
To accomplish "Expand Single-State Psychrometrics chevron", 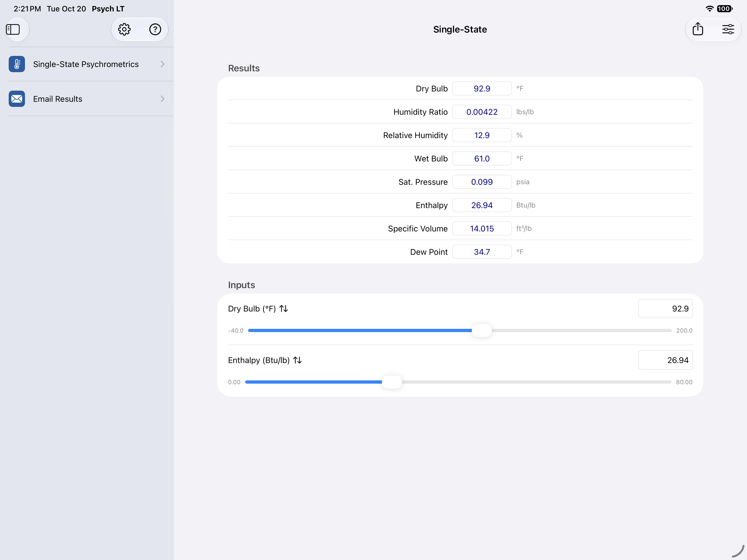I will [x=162, y=64].
